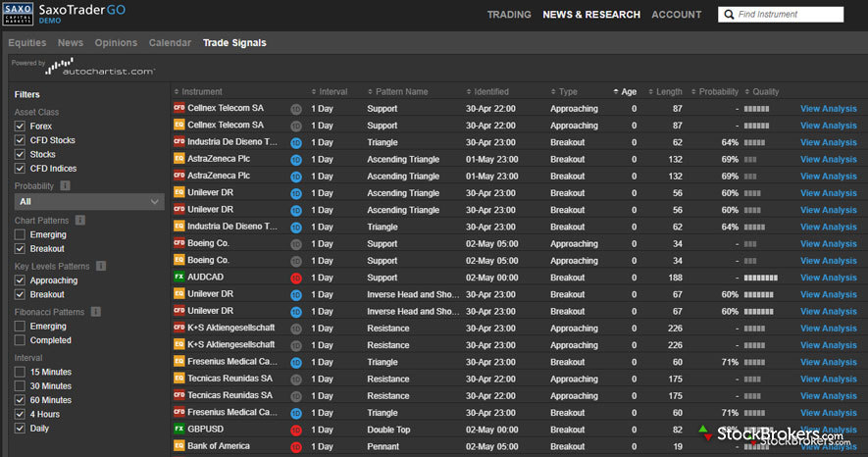Click the info icon next to Chart Patterns

[80, 221]
